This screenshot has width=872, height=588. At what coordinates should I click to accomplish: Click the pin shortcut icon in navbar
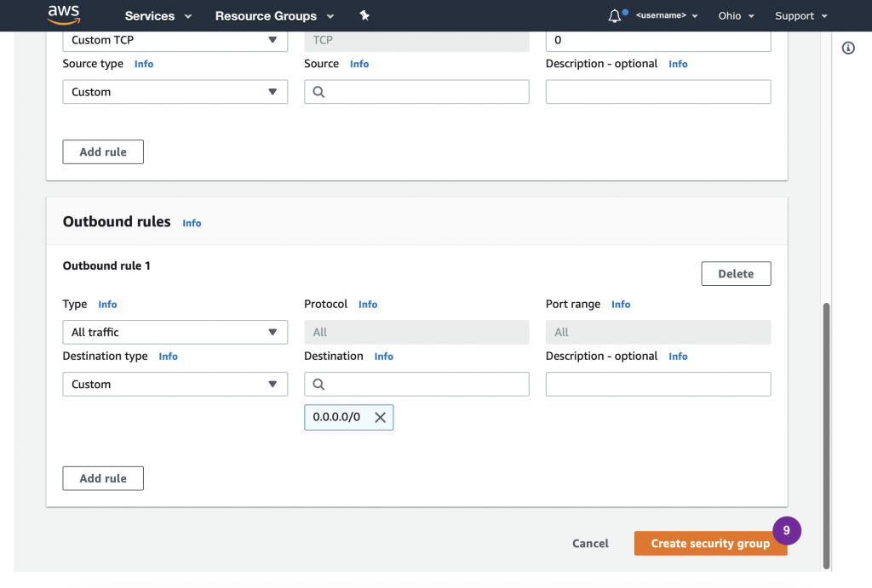point(364,16)
